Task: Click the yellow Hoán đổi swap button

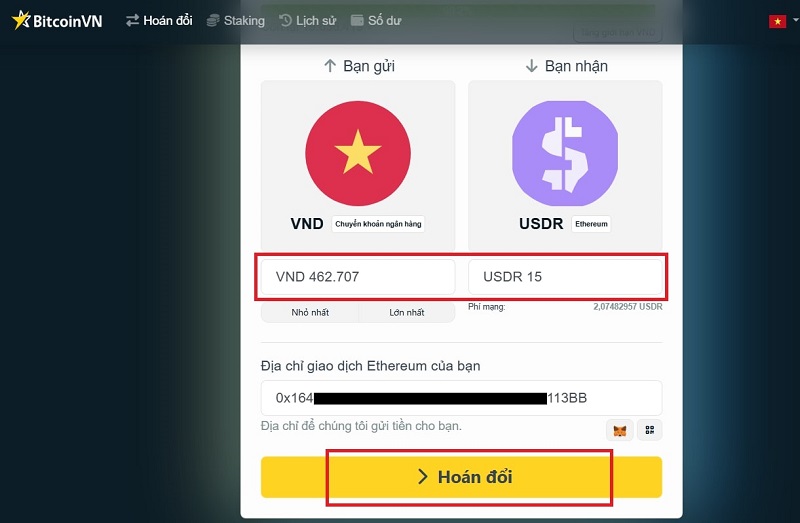Action: pos(461,477)
